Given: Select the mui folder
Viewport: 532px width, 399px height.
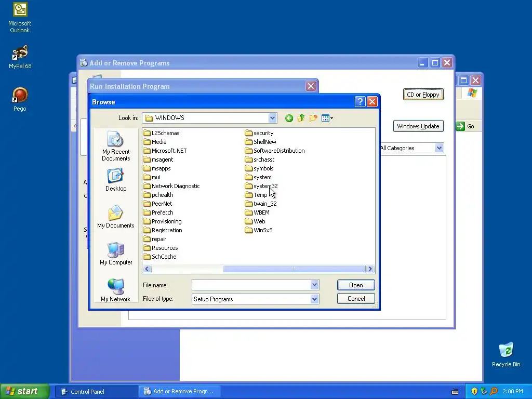Looking at the screenshot, I should (152, 177).
